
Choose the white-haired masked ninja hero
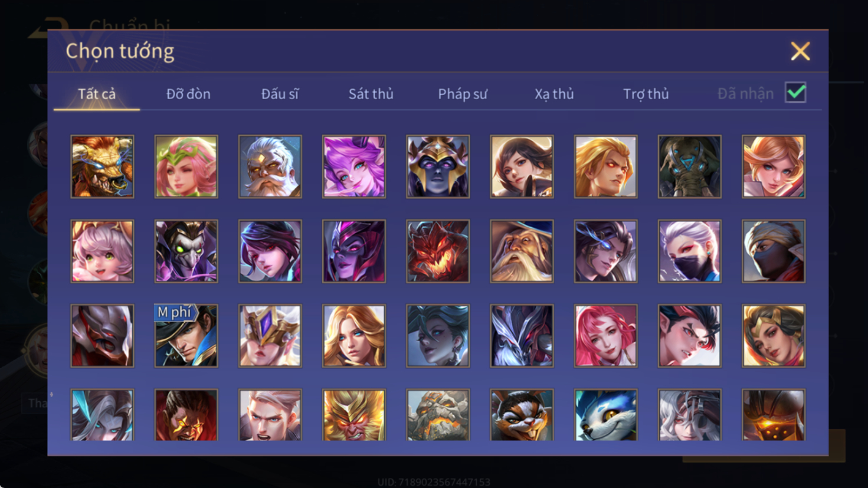(689, 251)
